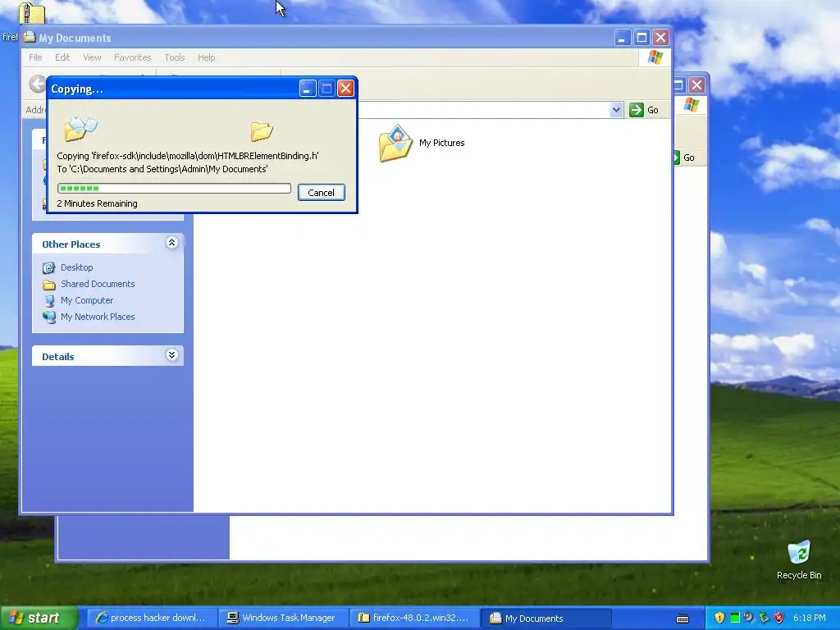Click the destination folder icon in Copying dialog
Screen dimensions: 840x630
pos(262,131)
